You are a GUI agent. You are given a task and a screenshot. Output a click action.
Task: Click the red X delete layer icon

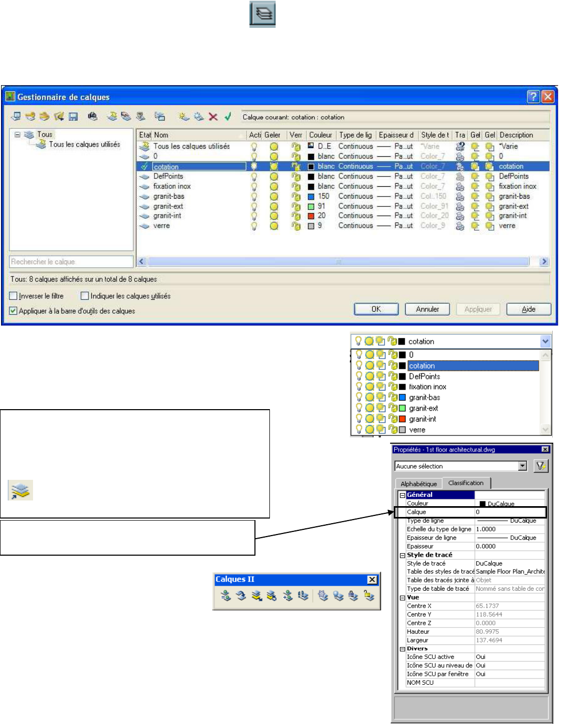point(213,117)
